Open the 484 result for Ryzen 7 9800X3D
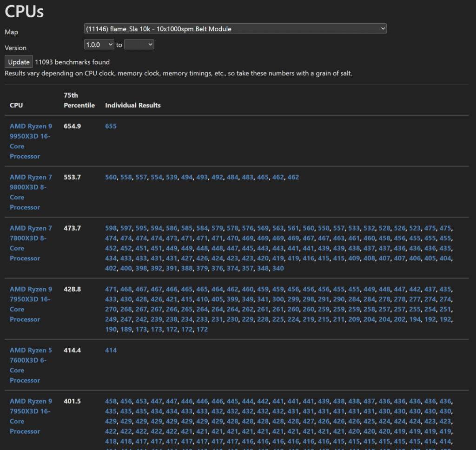476x450 pixels. (232, 177)
